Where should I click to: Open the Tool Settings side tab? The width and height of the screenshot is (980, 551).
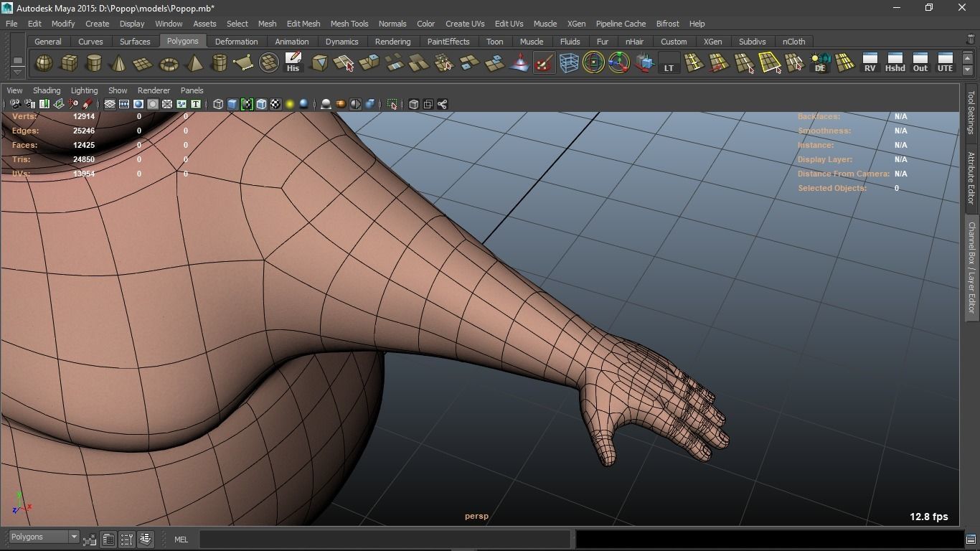971,112
